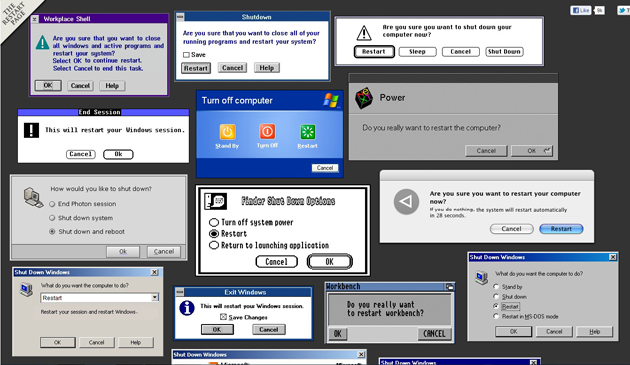Choose Restart in MS-DOS mode option
The height and width of the screenshot is (365, 630).
tap(496, 316)
